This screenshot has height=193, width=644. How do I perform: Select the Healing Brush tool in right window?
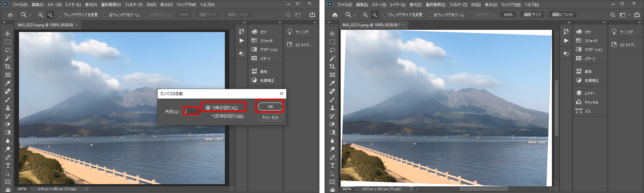tap(332, 91)
